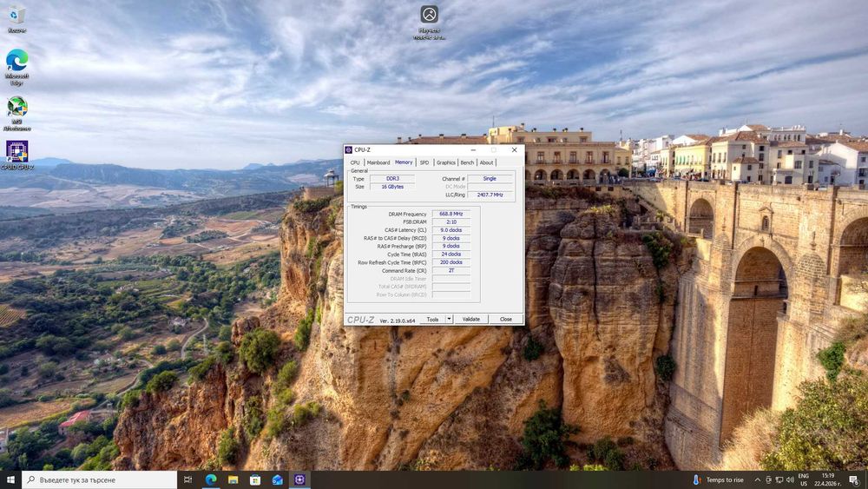Open the Bench tab
This screenshot has height=489, width=868.
467,162
